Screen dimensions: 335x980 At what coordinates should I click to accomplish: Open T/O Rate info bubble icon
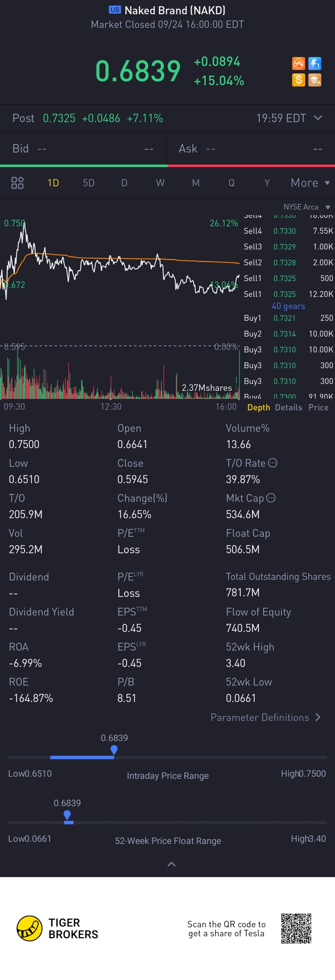tap(273, 463)
